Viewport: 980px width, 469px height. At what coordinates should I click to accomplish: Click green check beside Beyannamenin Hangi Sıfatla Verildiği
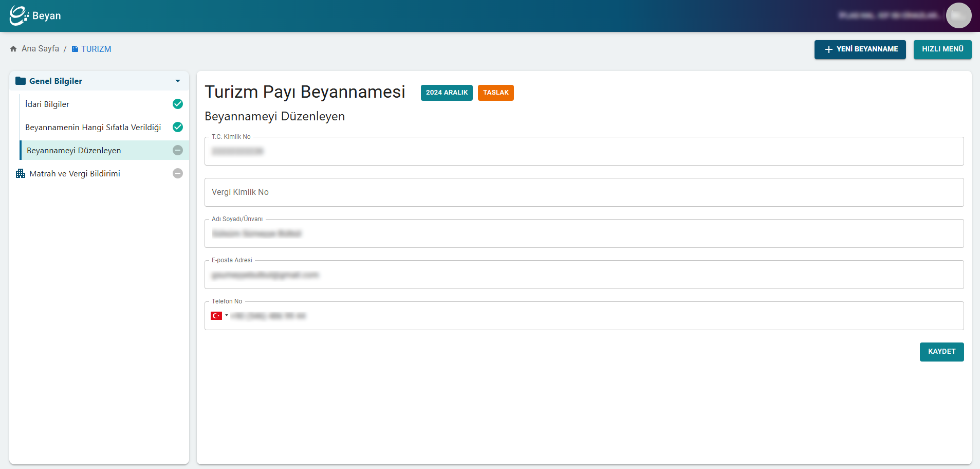[178, 127]
